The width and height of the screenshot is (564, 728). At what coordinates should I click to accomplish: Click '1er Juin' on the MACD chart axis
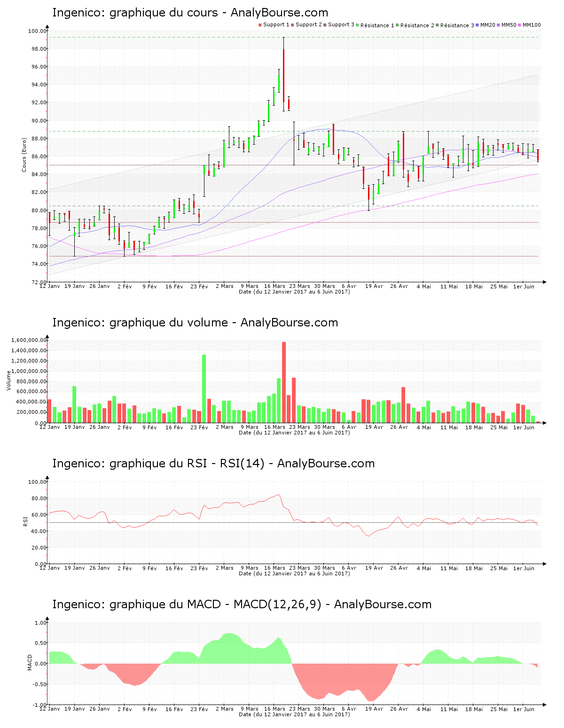[x=524, y=709]
